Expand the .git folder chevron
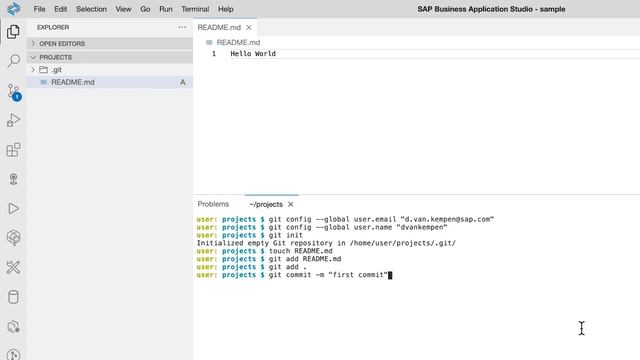Image resolution: width=640 pixels, height=360 pixels. 33,70
